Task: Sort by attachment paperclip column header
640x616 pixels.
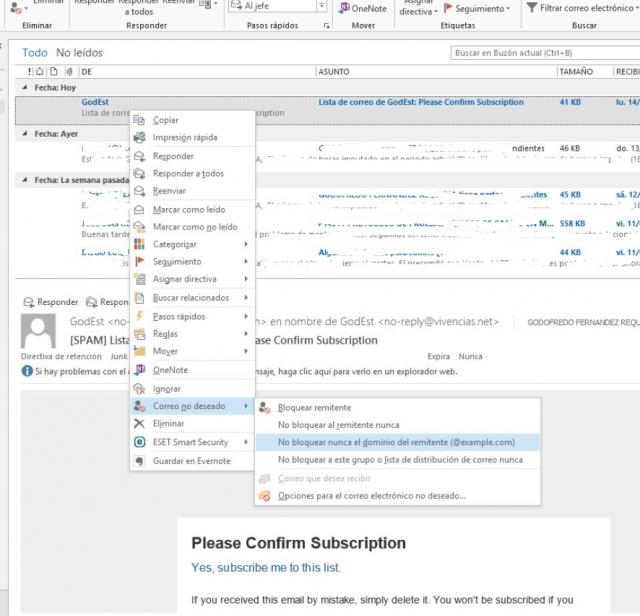Action: coord(69,72)
